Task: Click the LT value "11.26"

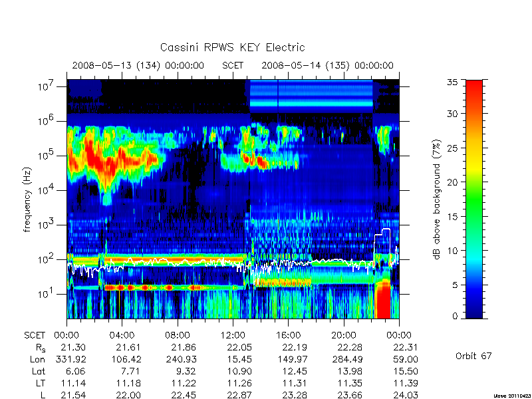Action: 239,384
